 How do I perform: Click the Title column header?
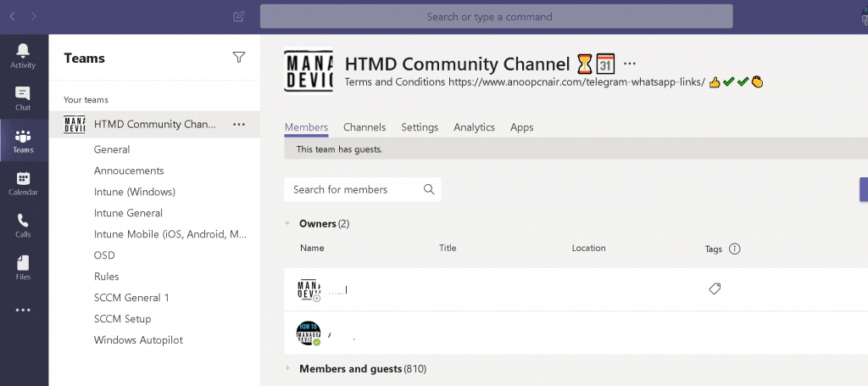coord(448,248)
